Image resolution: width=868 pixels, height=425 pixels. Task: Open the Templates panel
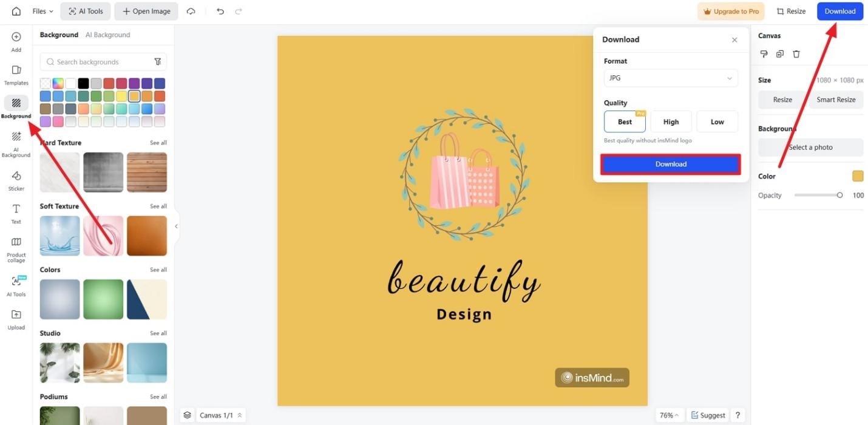tap(16, 75)
